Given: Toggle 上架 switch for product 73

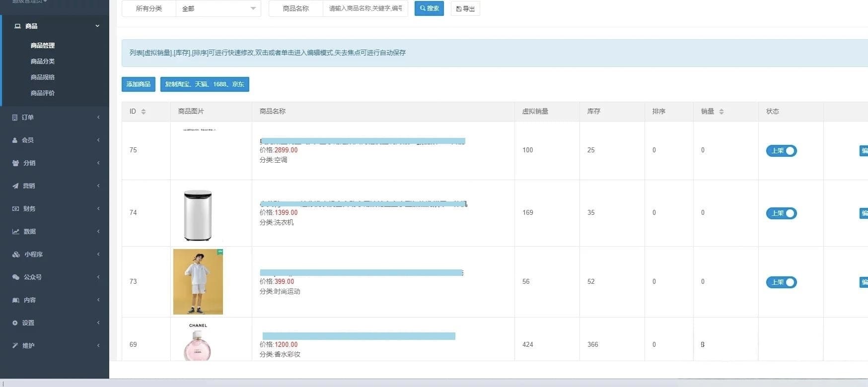Looking at the screenshot, I should click(782, 282).
